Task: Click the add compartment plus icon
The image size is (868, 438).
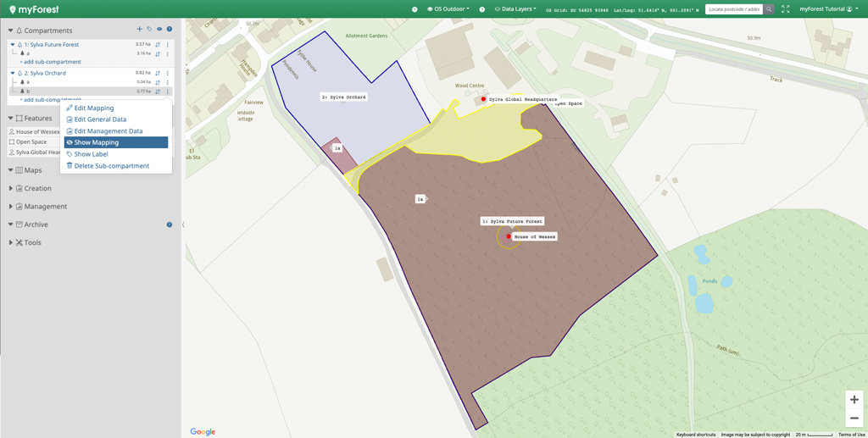Action: (x=140, y=30)
